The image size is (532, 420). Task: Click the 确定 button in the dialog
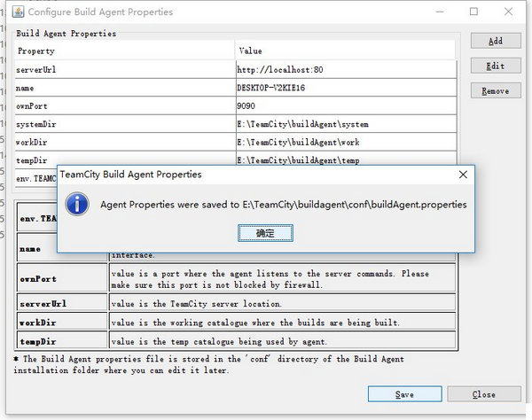[x=265, y=233]
